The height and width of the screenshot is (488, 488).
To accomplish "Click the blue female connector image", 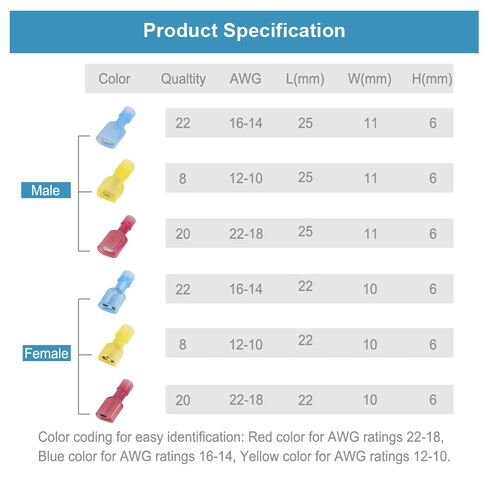I will (116, 292).
